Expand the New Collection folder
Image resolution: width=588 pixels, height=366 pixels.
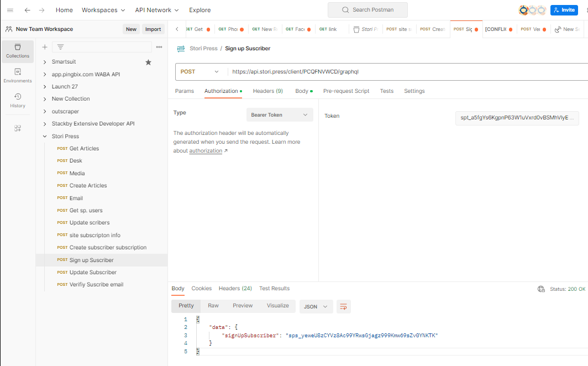click(x=45, y=99)
